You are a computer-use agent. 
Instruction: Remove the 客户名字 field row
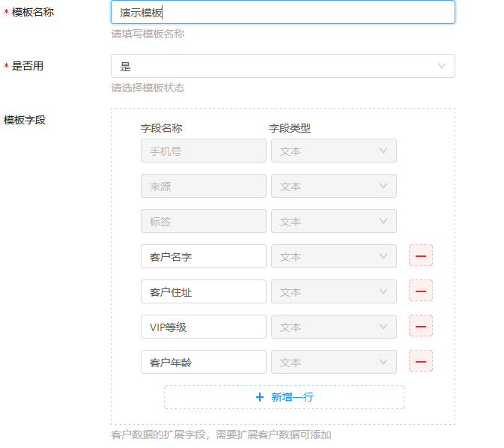coord(420,255)
